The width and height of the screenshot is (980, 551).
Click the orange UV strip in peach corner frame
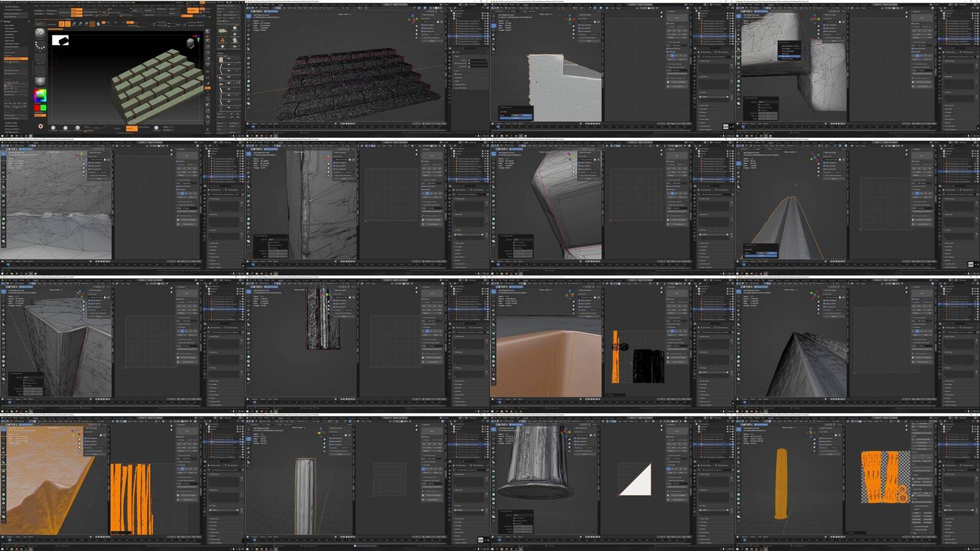(616, 357)
